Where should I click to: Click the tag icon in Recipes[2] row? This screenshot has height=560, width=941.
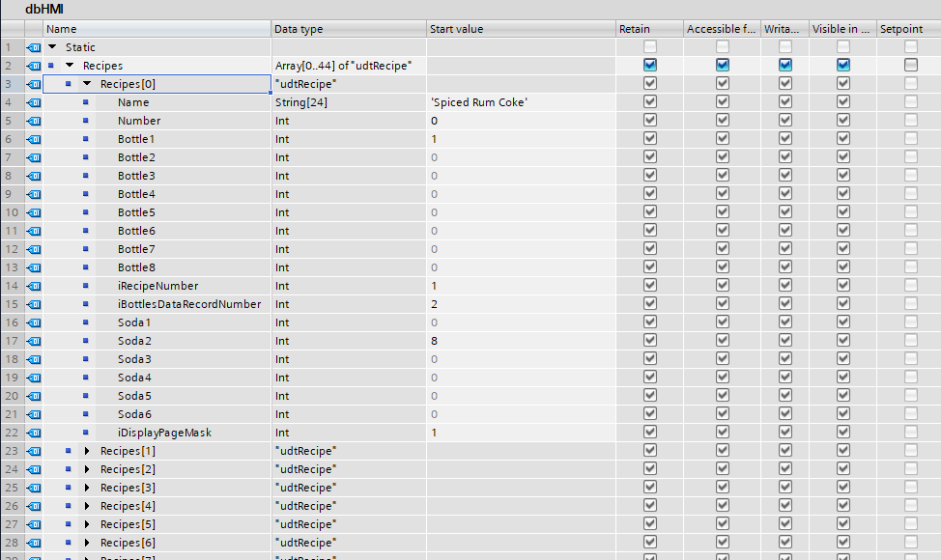[34, 469]
